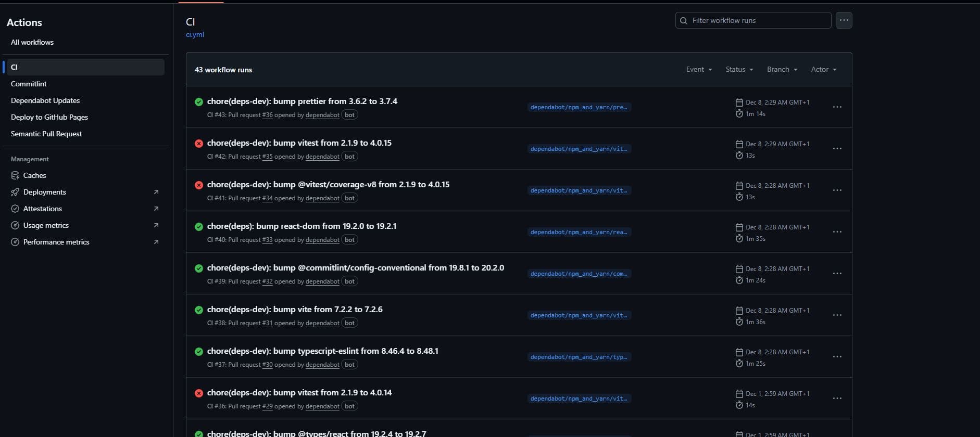Click the search magnifier in the filter box
The height and width of the screenshot is (437, 980).
coord(684,21)
